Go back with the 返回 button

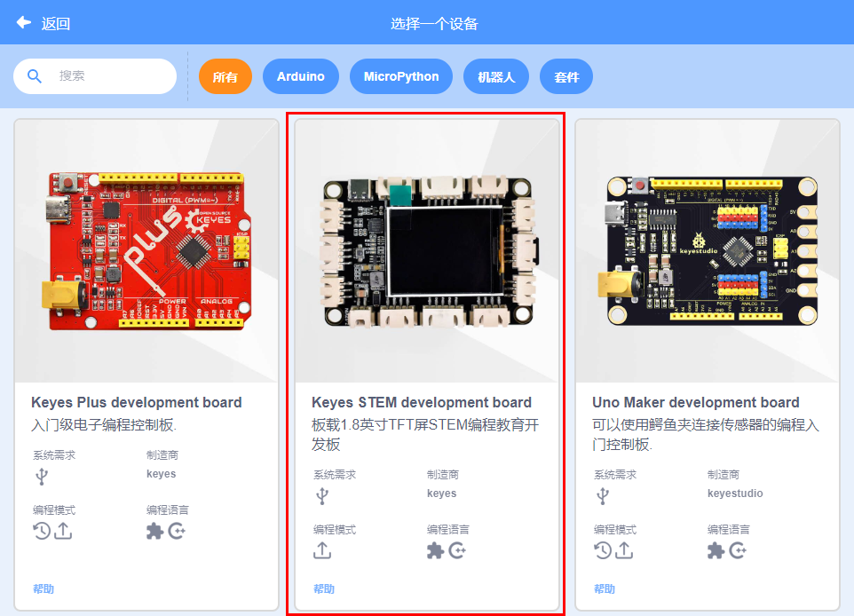(x=43, y=23)
